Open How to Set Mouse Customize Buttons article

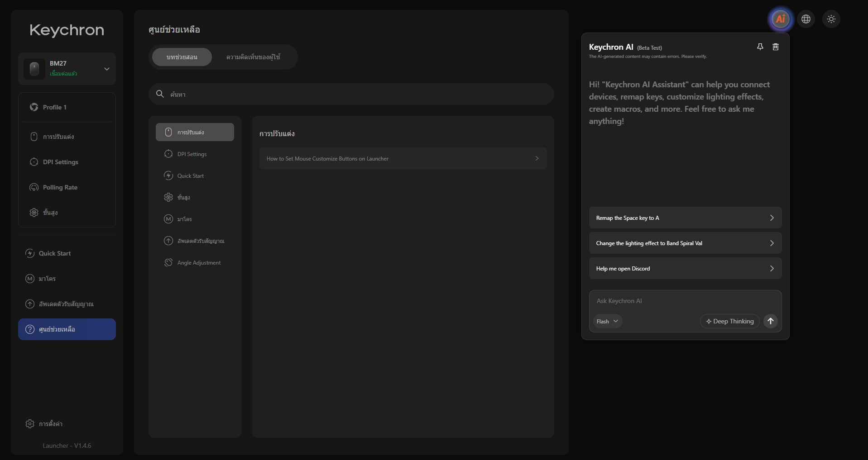[403, 158]
